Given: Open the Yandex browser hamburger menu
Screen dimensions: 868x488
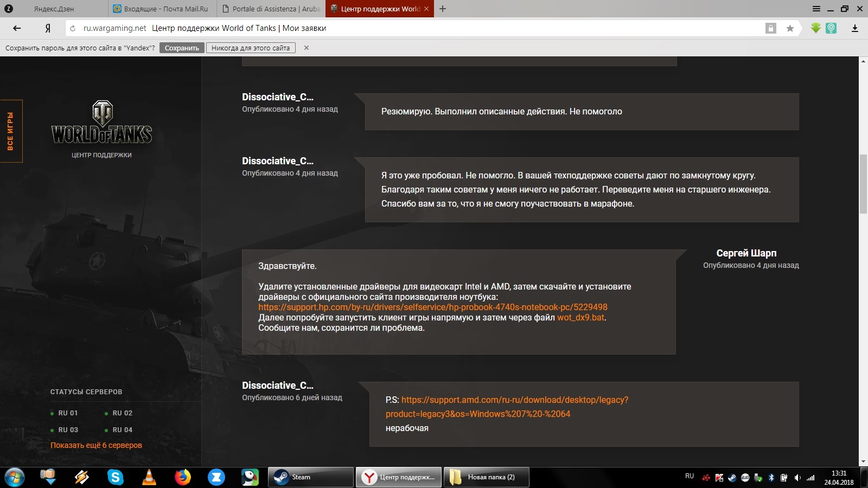Looking at the screenshot, I should coord(816,9).
